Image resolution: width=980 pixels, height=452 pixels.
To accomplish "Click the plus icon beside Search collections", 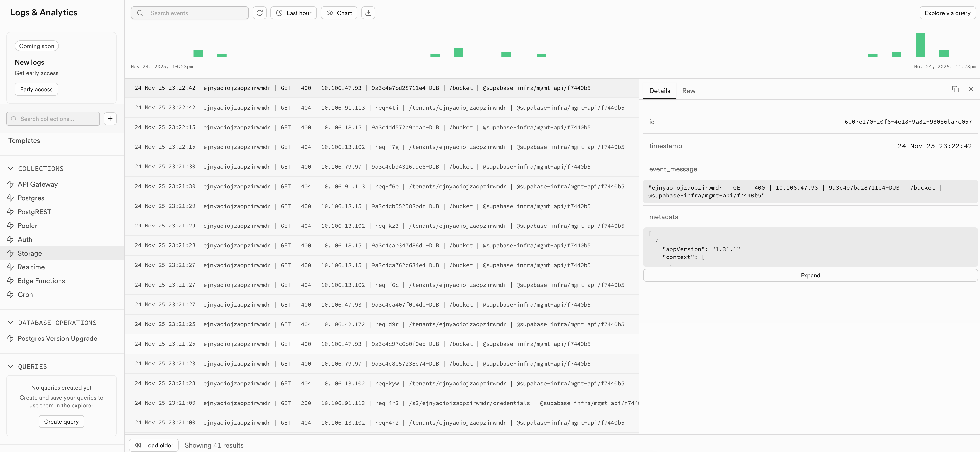I will (x=110, y=119).
